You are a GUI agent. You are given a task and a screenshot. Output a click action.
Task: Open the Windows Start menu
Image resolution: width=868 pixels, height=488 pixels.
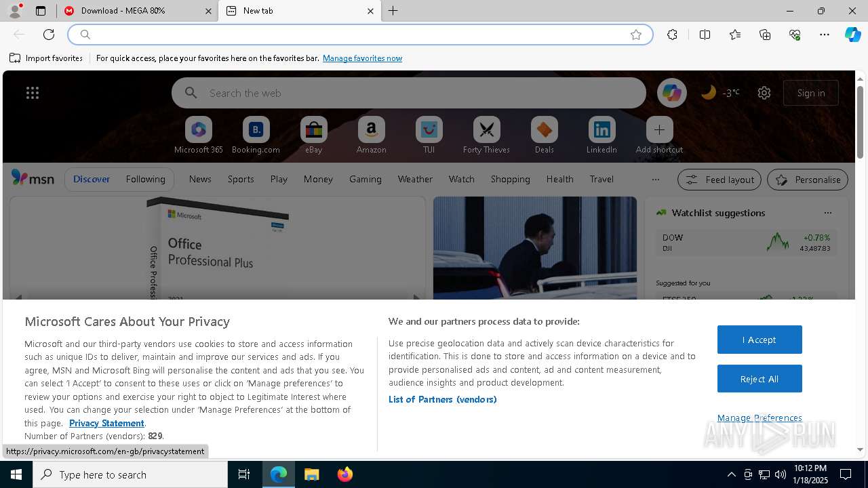16,474
